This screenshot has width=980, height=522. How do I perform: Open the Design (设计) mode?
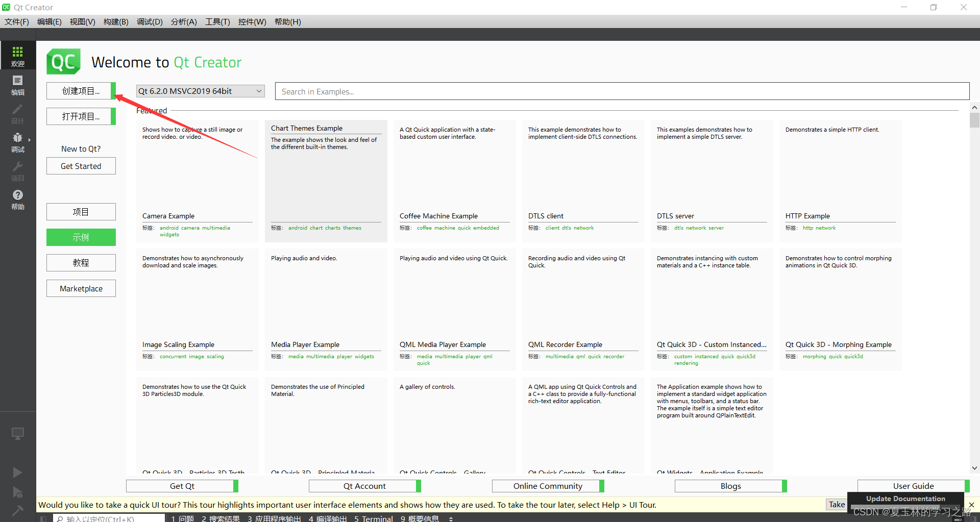click(x=18, y=113)
